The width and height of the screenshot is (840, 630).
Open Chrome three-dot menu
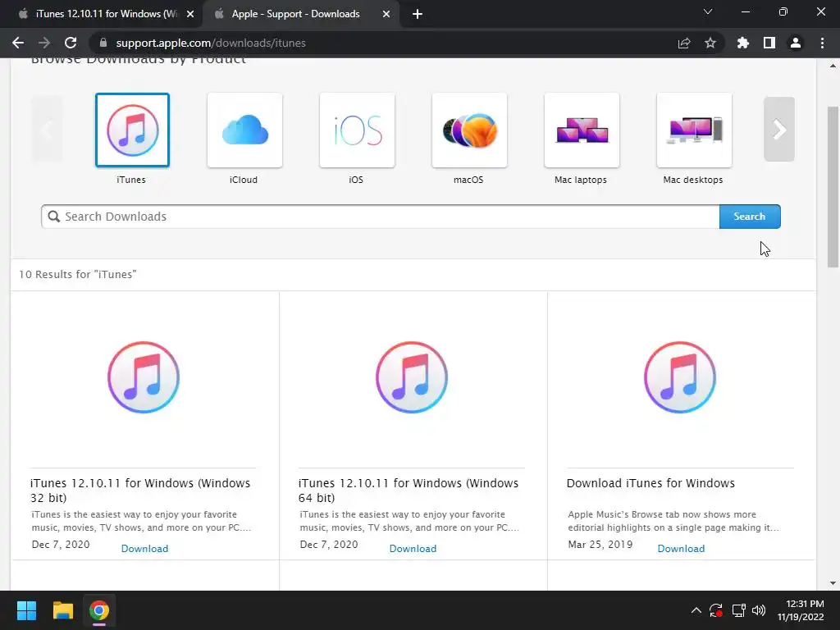[822, 43]
